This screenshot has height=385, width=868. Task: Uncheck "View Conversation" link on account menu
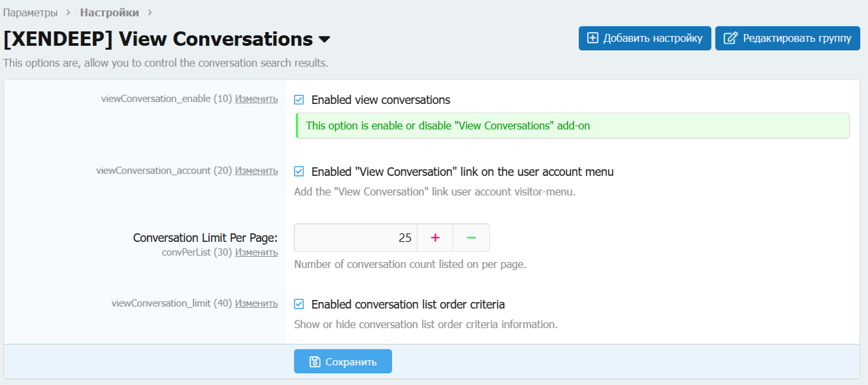point(299,172)
